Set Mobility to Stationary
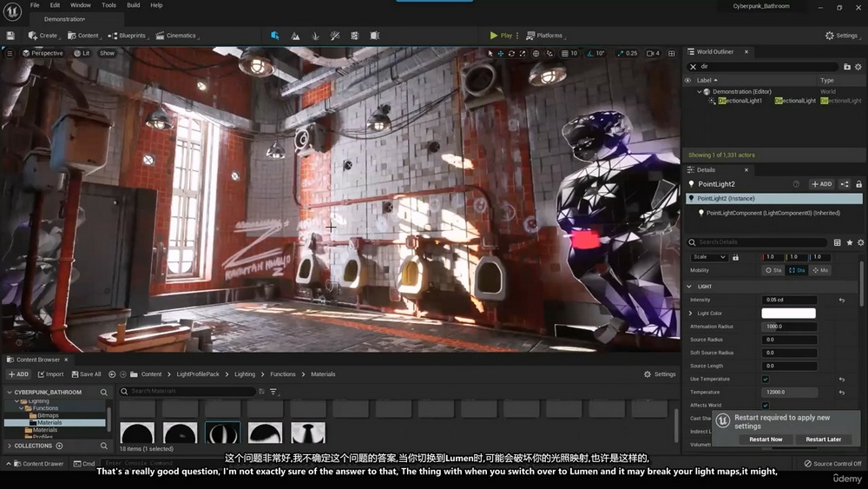Viewport: 868px width, 489px height. click(797, 270)
